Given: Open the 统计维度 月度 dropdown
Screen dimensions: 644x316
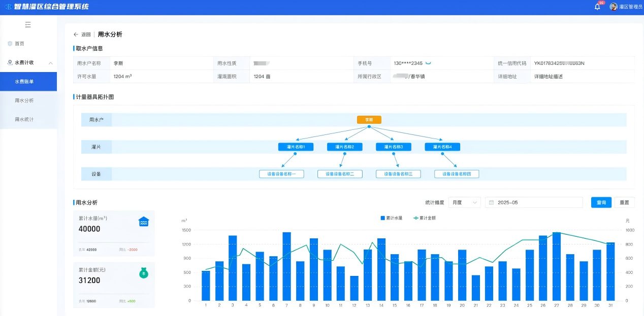Looking at the screenshot, I should click(x=464, y=202).
